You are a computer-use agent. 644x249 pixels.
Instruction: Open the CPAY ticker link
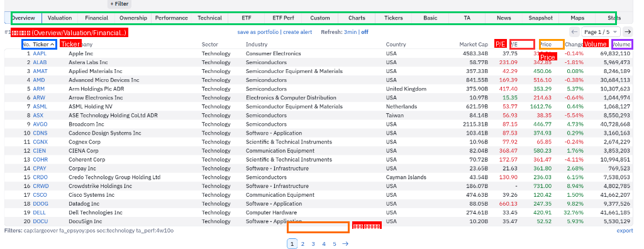coord(40,169)
